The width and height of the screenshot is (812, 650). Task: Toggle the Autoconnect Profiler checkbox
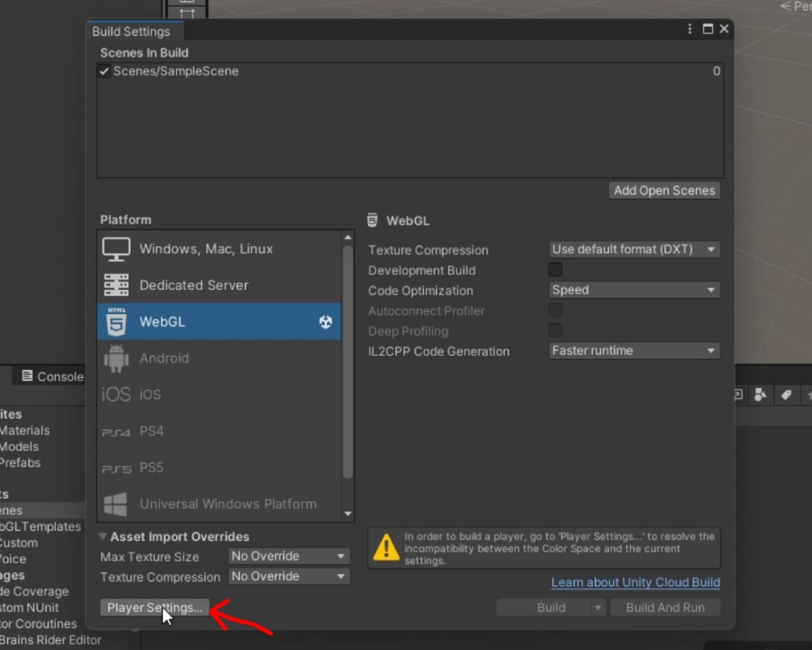coord(555,310)
